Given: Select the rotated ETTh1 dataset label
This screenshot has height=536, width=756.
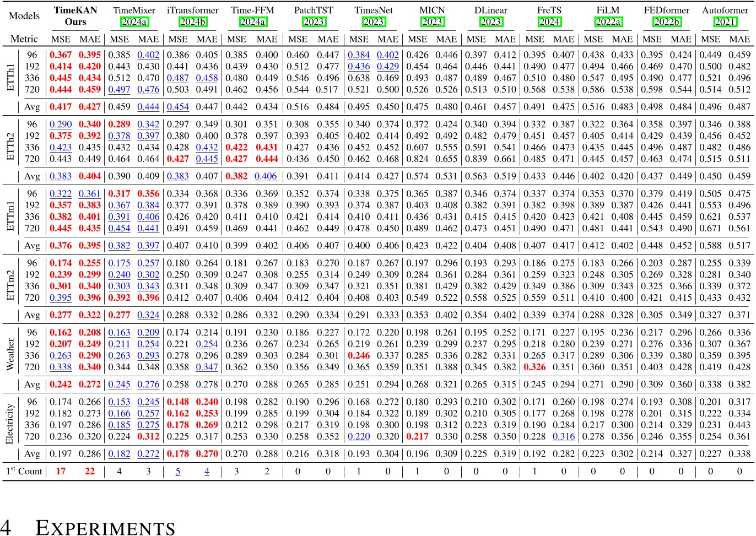Looking at the screenshot, I should pyautogui.click(x=10, y=77).
